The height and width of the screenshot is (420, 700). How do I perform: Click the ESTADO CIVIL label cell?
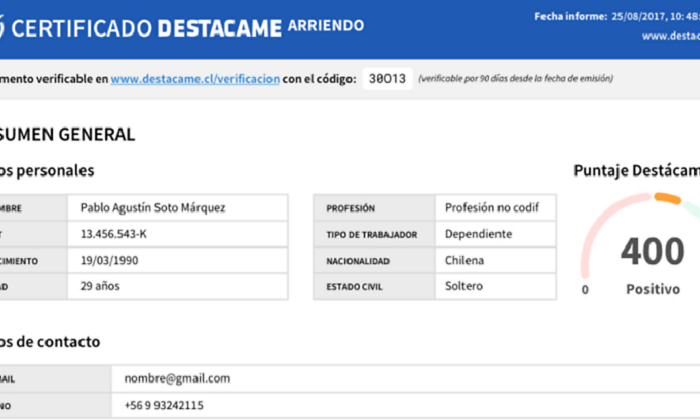(x=374, y=287)
